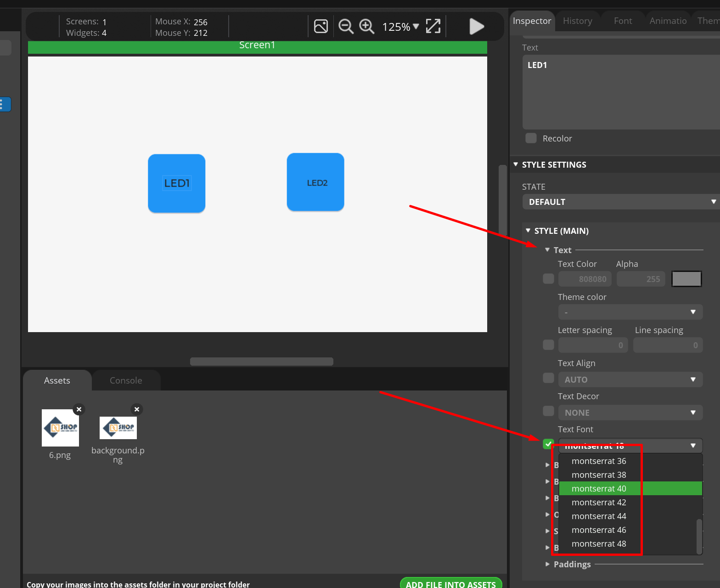The width and height of the screenshot is (720, 588).
Task: Click the zoom in magnifier icon
Action: tap(366, 26)
